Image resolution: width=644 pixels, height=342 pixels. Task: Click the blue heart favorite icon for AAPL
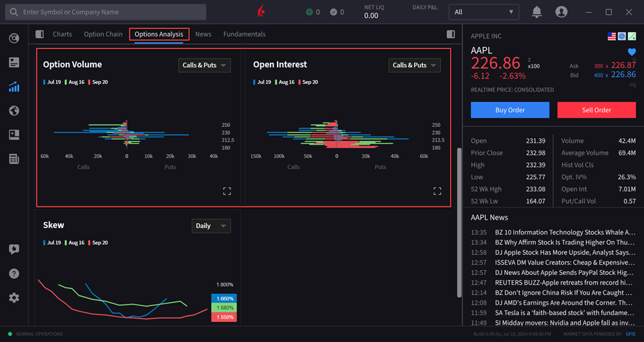(632, 52)
